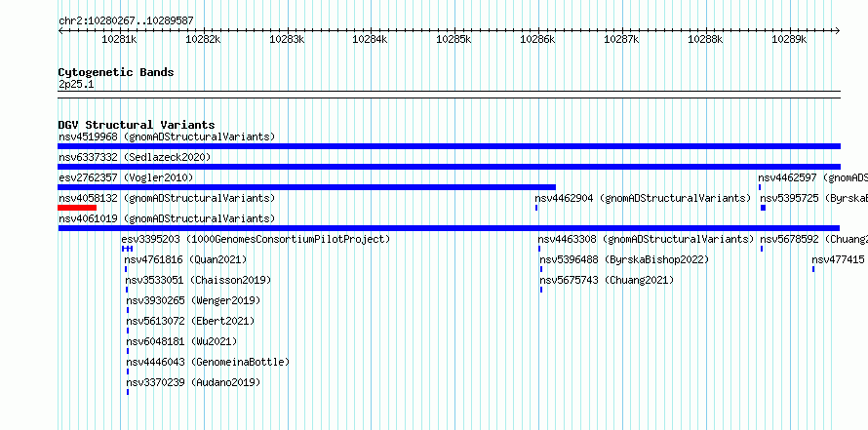Select the nsv6337332 Sedlazeck2020 label

point(135,157)
